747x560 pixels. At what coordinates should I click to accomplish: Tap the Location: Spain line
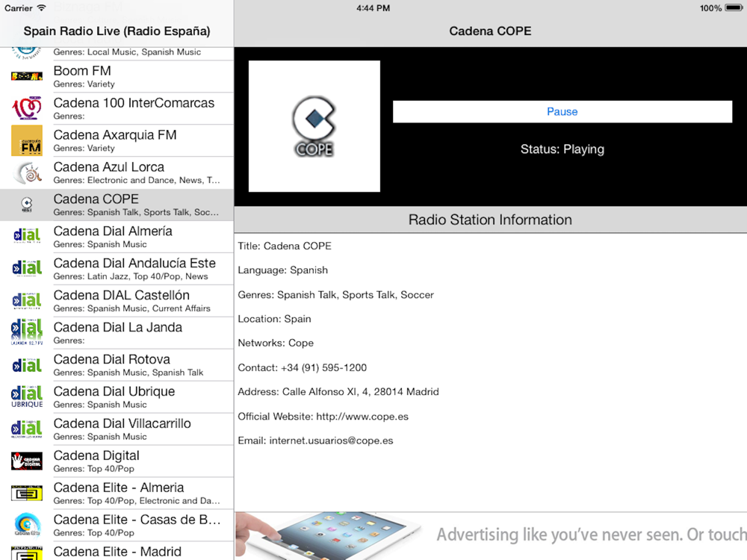pyautogui.click(x=274, y=319)
